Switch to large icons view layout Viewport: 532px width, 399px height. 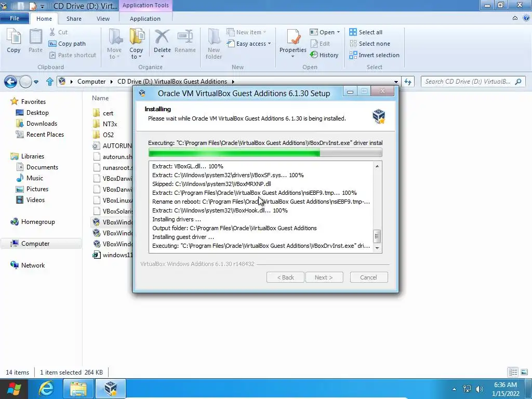[524, 372]
